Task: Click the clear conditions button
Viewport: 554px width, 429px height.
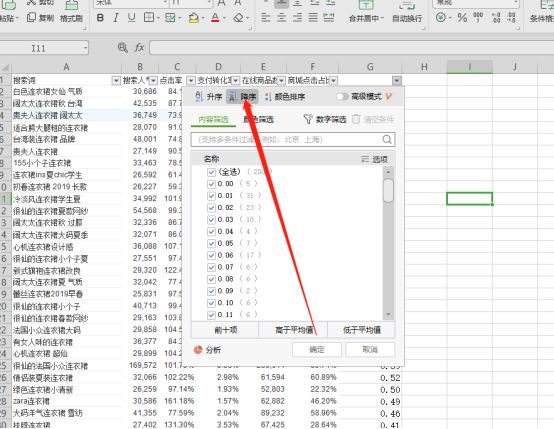Action: coord(373,119)
